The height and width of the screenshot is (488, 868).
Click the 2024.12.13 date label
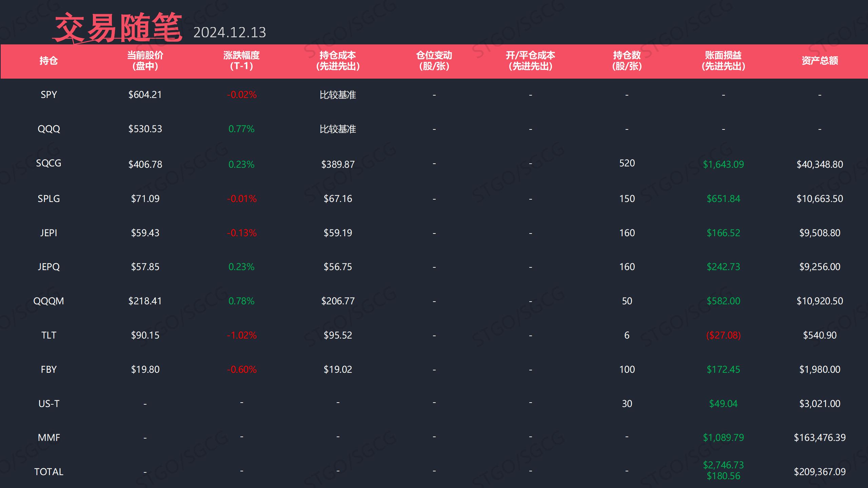tap(230, 33)
